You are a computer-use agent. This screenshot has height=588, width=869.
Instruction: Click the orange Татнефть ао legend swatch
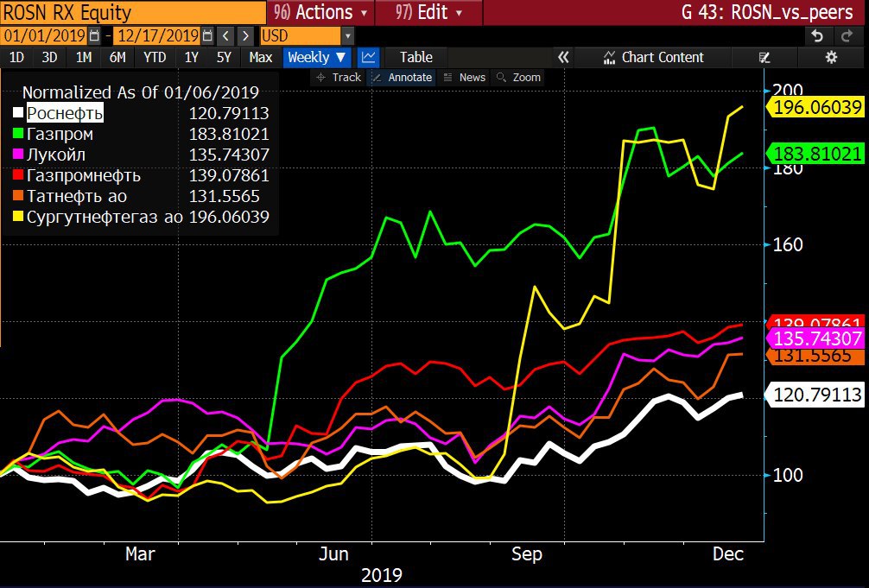18,196
